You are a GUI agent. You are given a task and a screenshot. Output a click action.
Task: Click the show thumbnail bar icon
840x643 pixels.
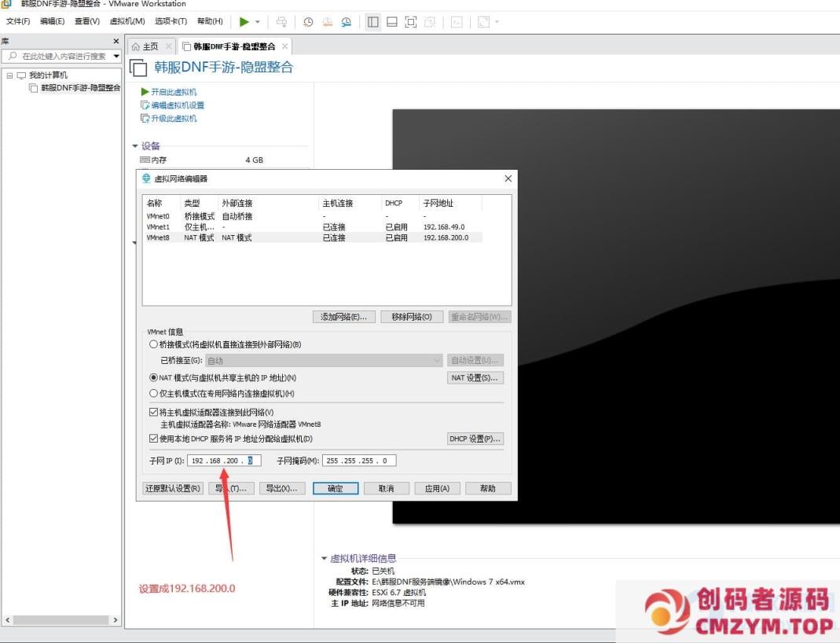pyautogui.click(x=391, y=22)
